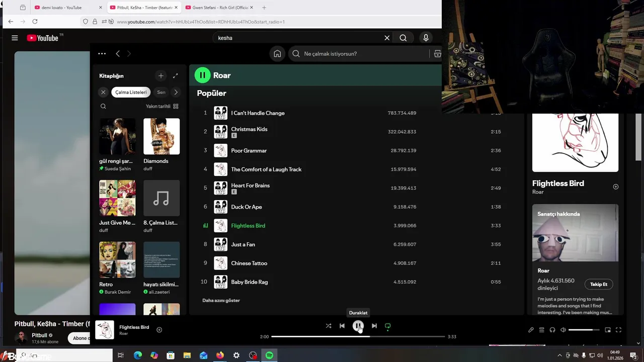644x362 pixels.
Task: Open the Retro playlist
Action: tap(117, 268)
